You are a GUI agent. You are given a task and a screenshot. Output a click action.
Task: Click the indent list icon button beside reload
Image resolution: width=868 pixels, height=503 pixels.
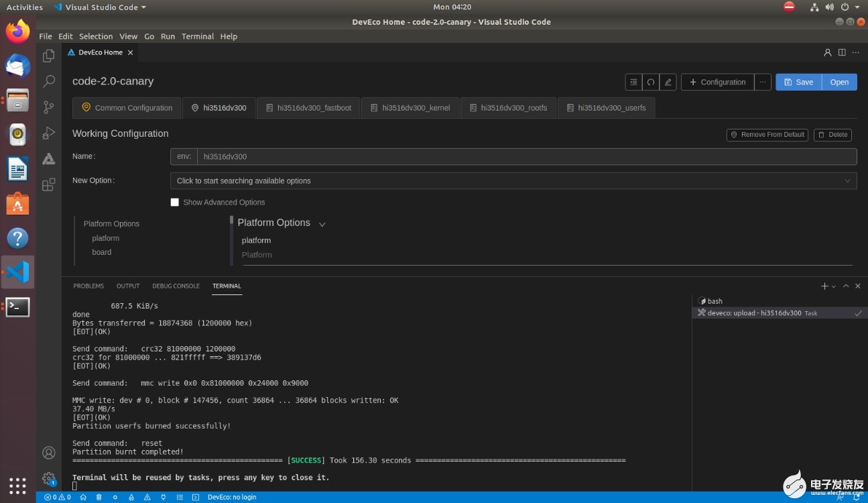tap(633, 82)
